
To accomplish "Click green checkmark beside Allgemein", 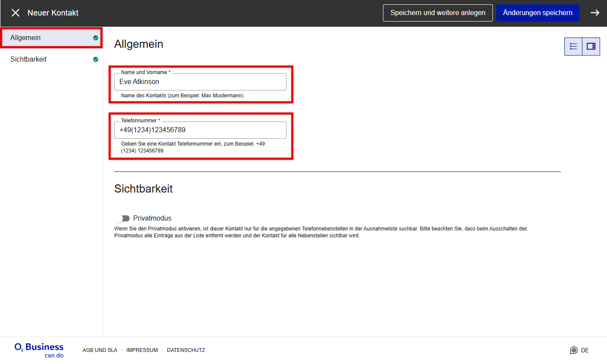I will pyautogui.click(x=96, y=38).
